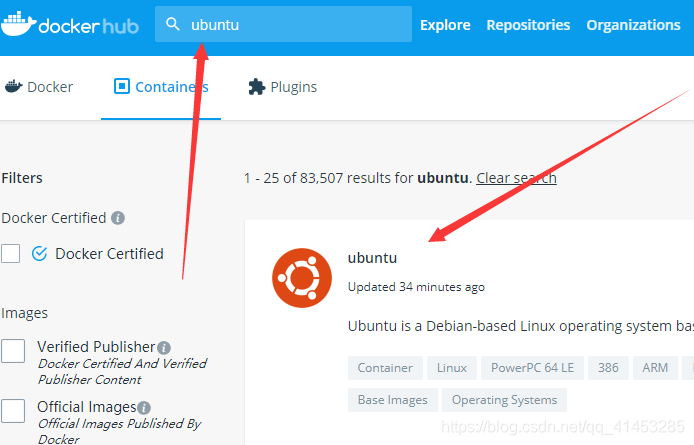This screenshot has height=445, width=694.
Task: Click the Docker Certified checkmark badge icon
Action: [x=39, y=254]
